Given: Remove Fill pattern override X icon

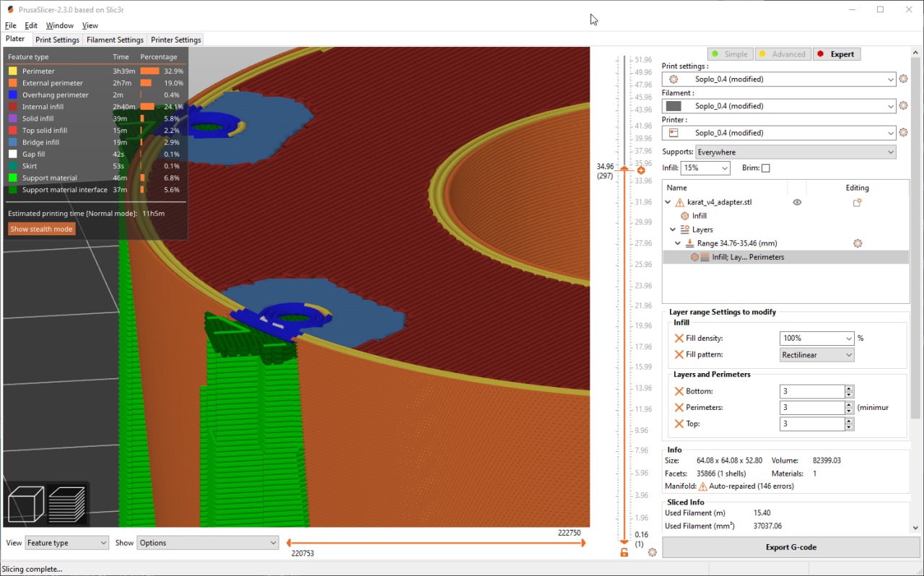Looking at the screenshot, I should coord(679,354).
